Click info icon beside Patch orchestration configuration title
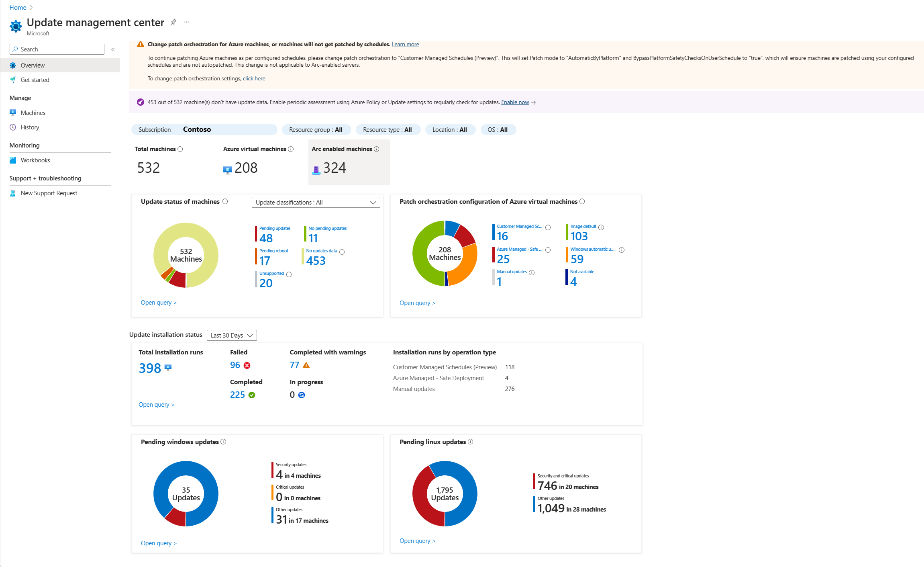 click(x=582, y=201)
